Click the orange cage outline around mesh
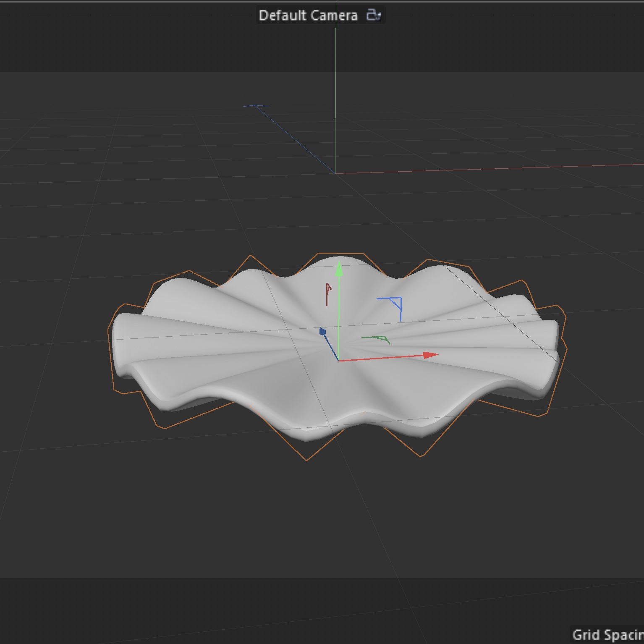This screenshot has width=644, height=644. (307, 460)
